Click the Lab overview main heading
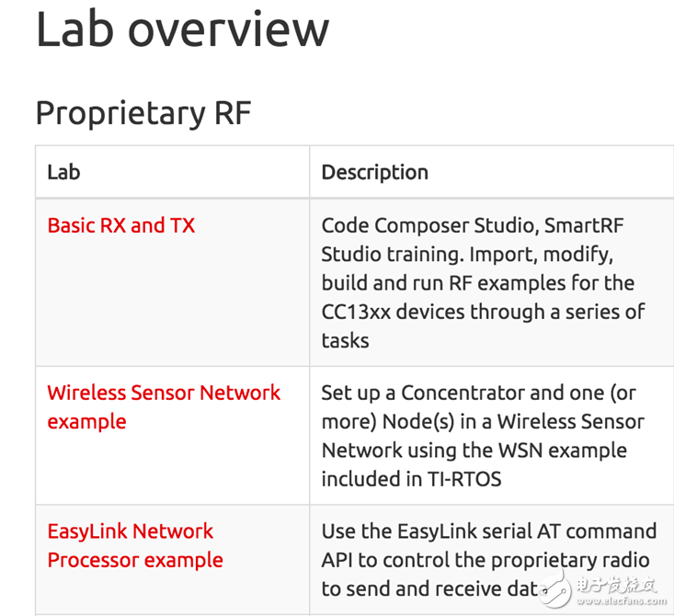Viewport: 674px width, 616px height. 182,29
